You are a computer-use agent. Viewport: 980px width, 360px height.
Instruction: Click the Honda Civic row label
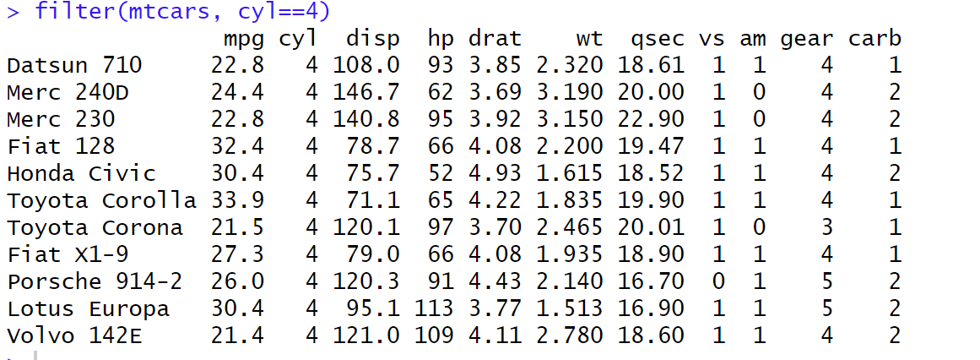(81, 173)
